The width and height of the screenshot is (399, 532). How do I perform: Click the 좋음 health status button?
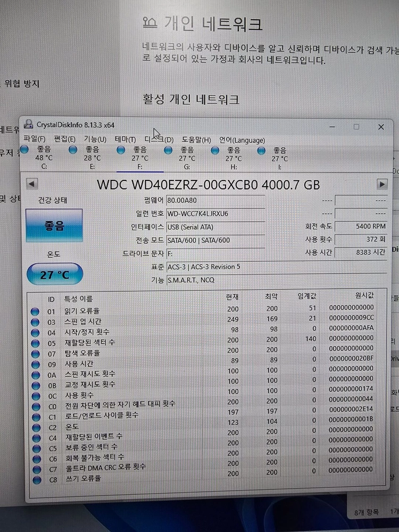54,225
